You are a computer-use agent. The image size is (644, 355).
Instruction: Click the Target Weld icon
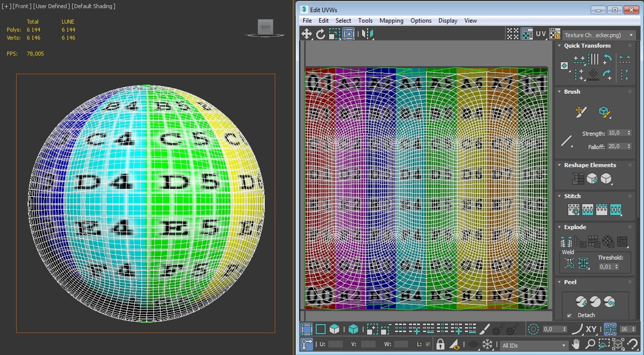point(569,263)
